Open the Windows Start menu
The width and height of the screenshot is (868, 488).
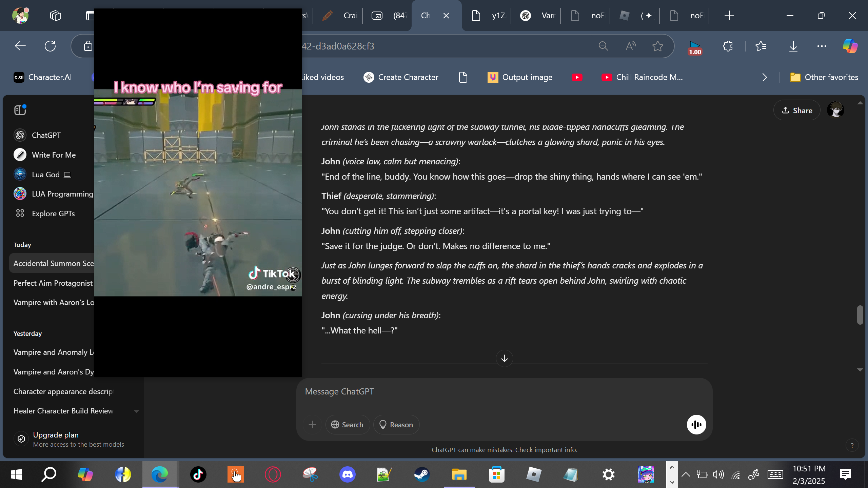coord(16,474)
